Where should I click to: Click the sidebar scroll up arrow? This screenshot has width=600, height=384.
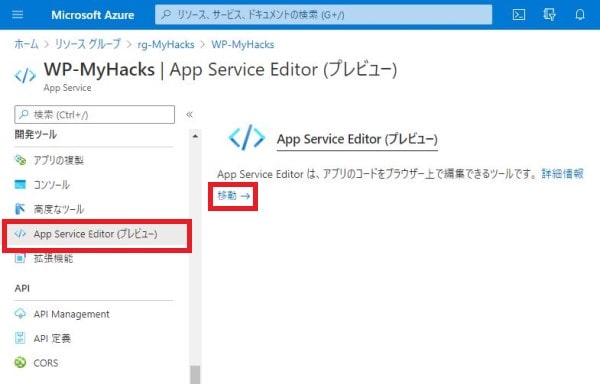[195, 136]
